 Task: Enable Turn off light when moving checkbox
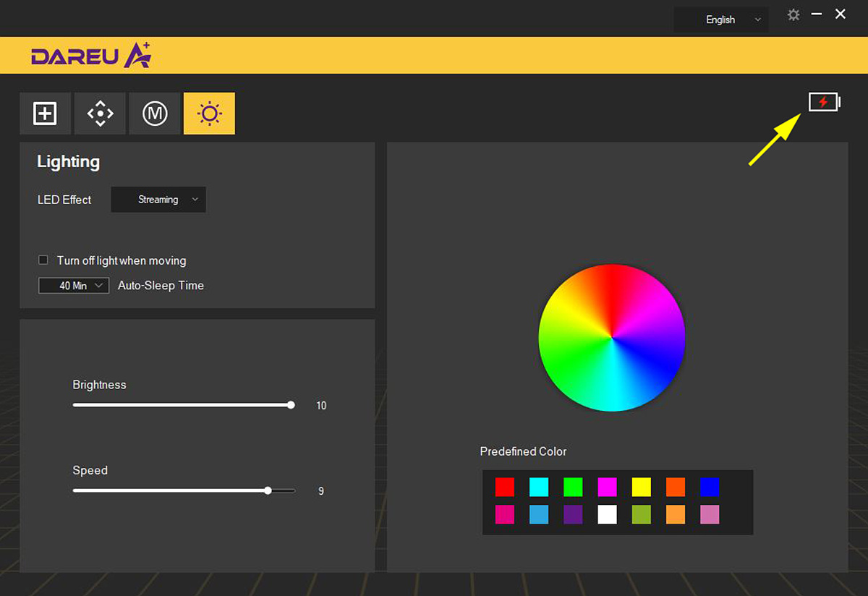click(43, 260)
